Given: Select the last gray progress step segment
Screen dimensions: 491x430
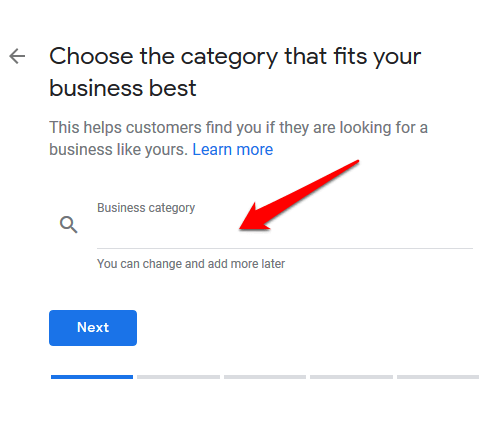Looking at the screenshot, I should (x=438, y=377).
